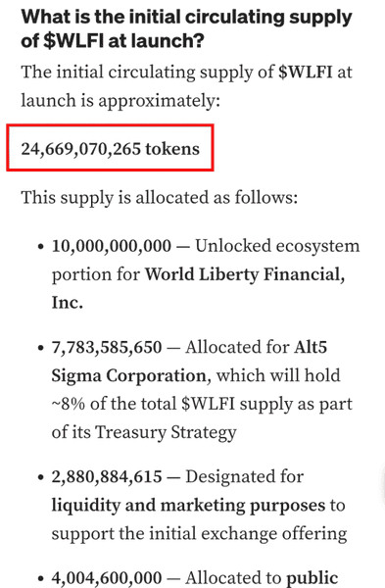Click the bold 2,880,884,615 amount

point(107,477)
